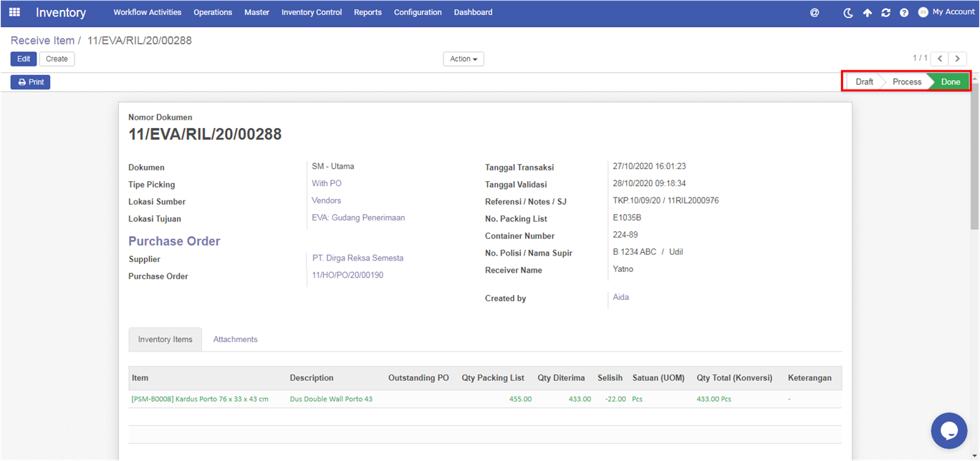Open supplier PT. Dirga Reksa Semesta link
The image size is (980, 461).
(x=357, y=258)
